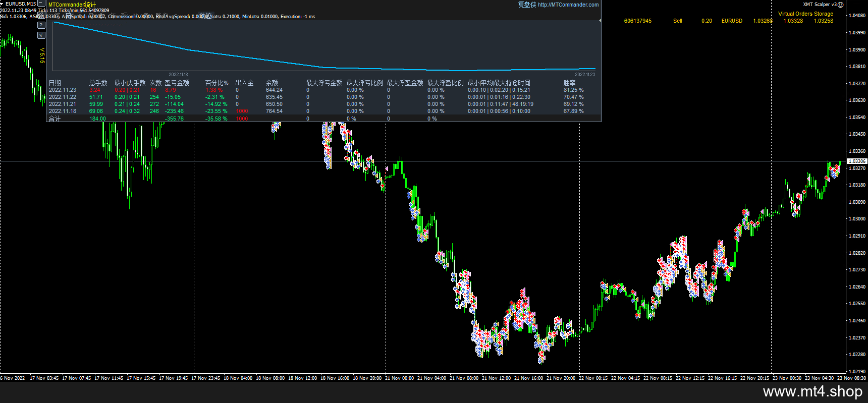The height and width of the screenshot is (403, 868).
Task: Click the 1.02190 price scale label
Action: coord(857,371)
